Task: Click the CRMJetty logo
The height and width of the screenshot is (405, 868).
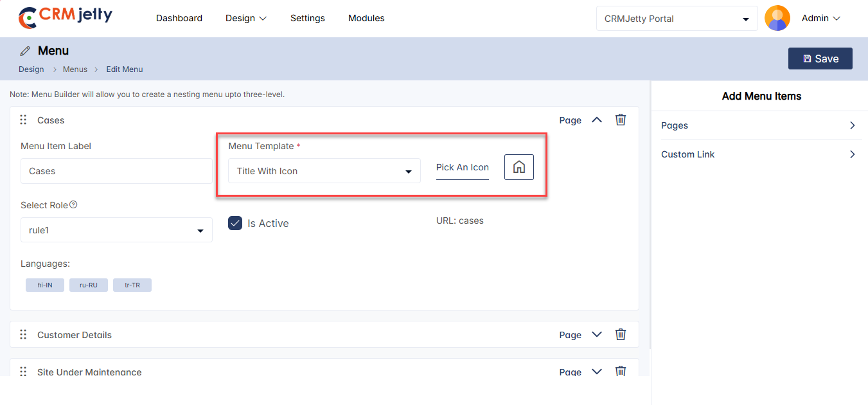Action: (x=65, y=17)
